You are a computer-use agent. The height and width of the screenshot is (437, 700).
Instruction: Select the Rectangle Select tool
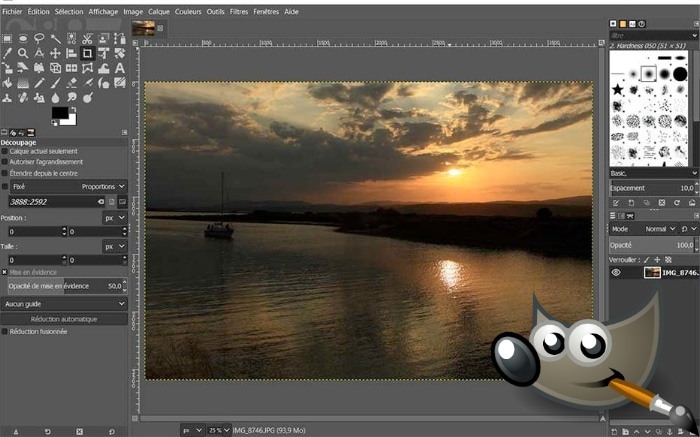coord(7,39)
